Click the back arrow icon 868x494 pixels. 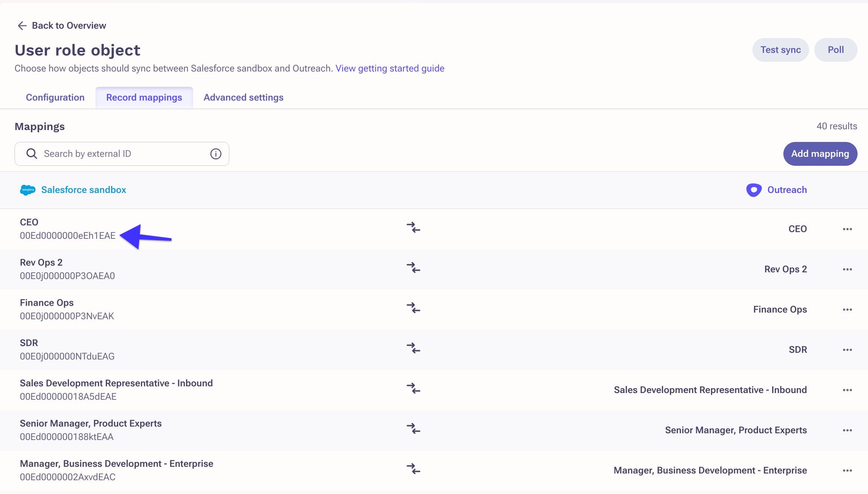[22, 25]
